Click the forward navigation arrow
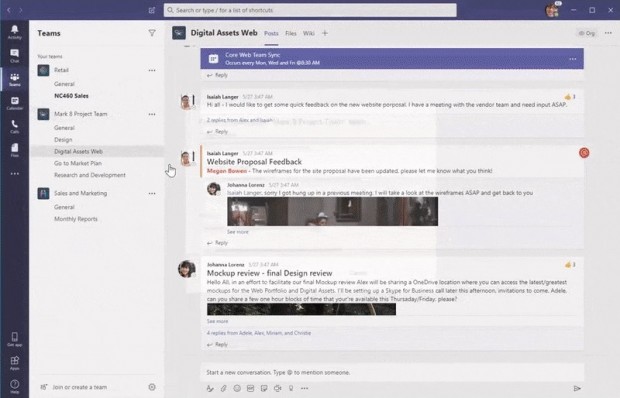This screenshot has width=620, height=398. point(21,10)
